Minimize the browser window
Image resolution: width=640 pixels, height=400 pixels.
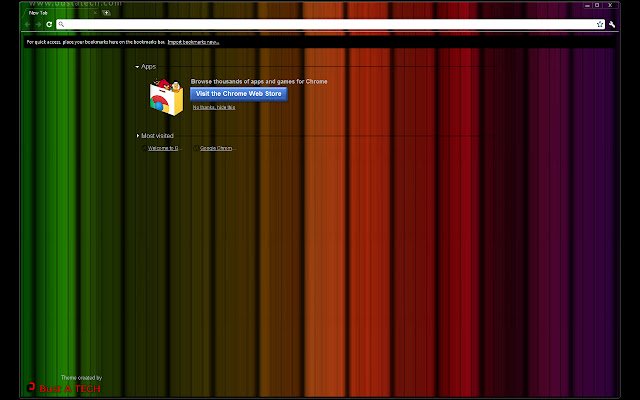(x=587, y=6)
